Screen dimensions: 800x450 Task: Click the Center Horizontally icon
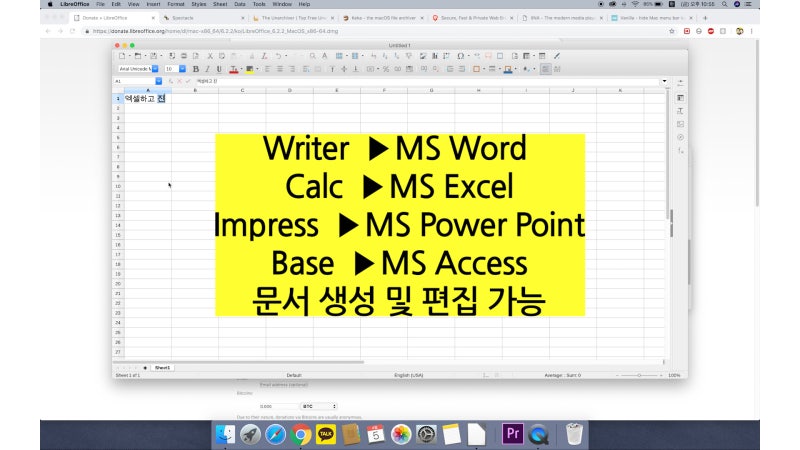pyautogui.click(x=280, y=69)
